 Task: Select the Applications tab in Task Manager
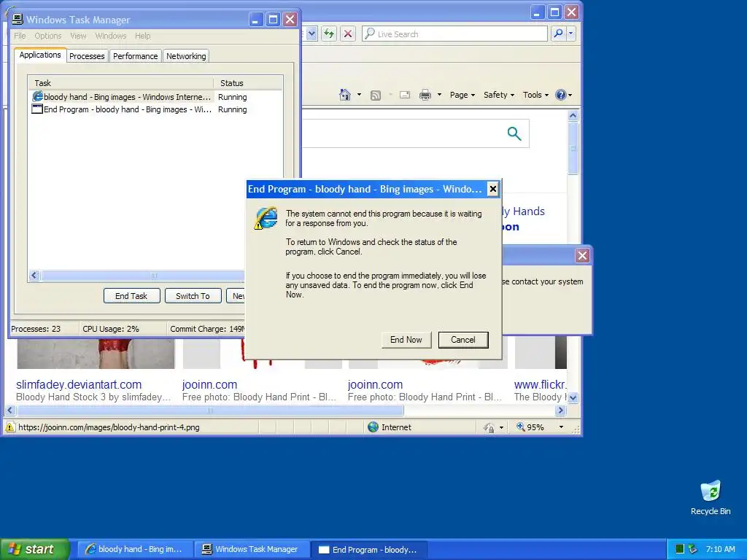pos(40,55)
